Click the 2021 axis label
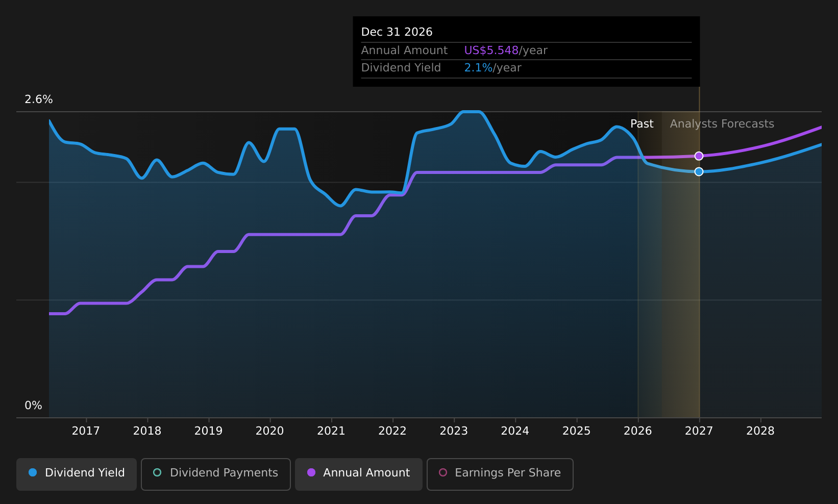The height and width of the screenshot is (504, 838). (x=331, y=431)
